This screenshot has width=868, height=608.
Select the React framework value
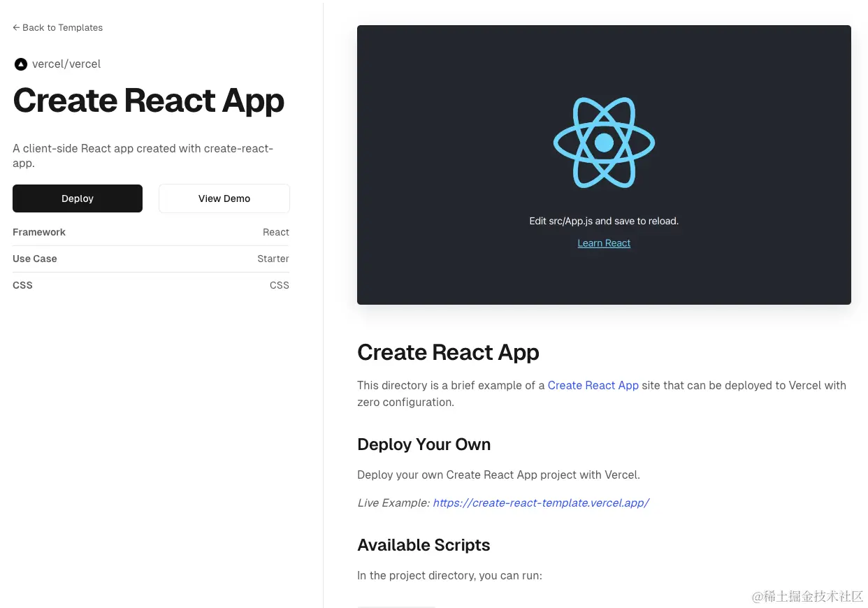pos(276,232)
